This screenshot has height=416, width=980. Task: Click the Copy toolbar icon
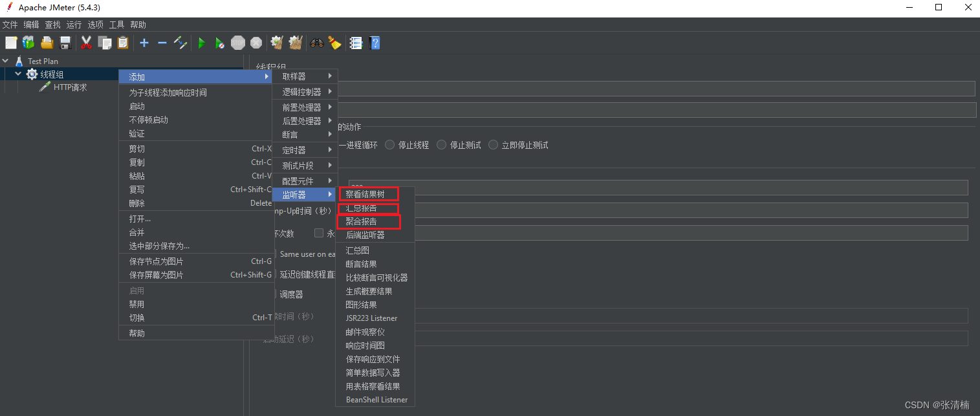click(105, 43)
